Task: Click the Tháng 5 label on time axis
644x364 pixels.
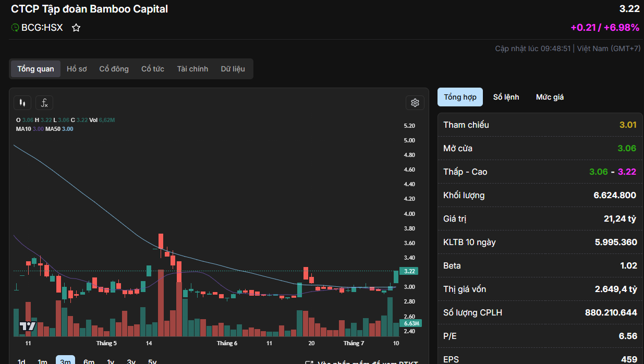Action: pyautogui.click(x=106, y=343)
